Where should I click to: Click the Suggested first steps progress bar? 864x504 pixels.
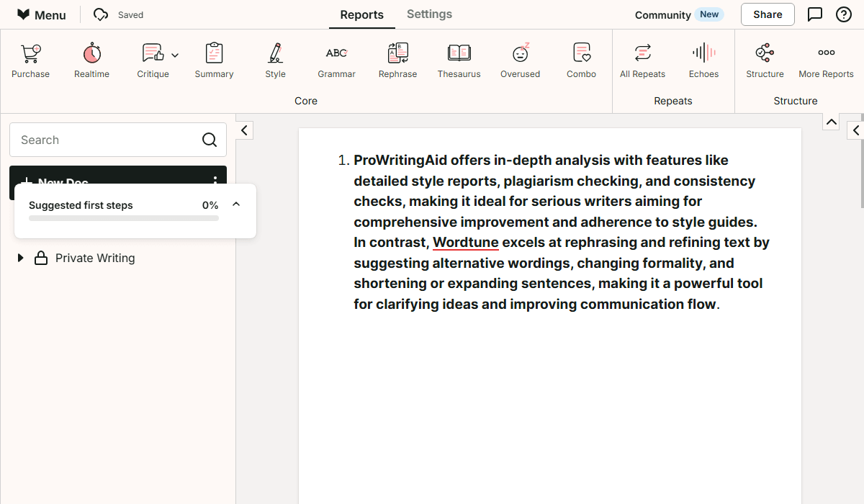[124, 218]
